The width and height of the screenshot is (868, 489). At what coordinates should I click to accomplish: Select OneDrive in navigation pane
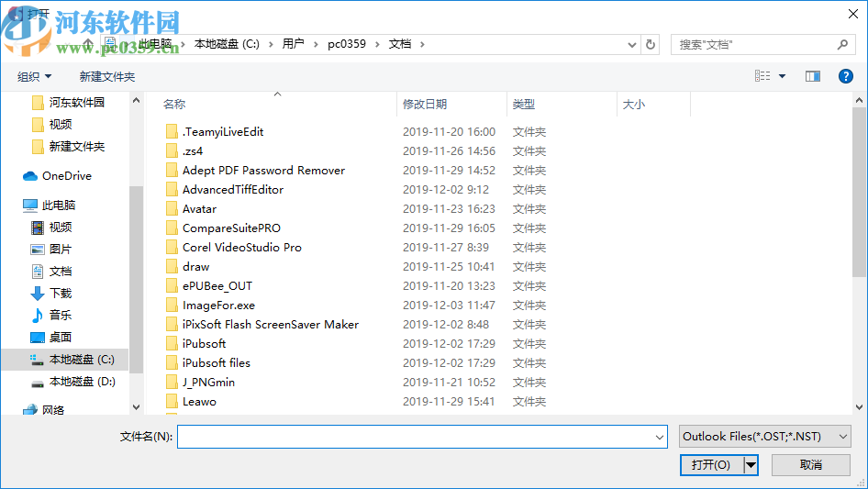(x=57, y=176)
